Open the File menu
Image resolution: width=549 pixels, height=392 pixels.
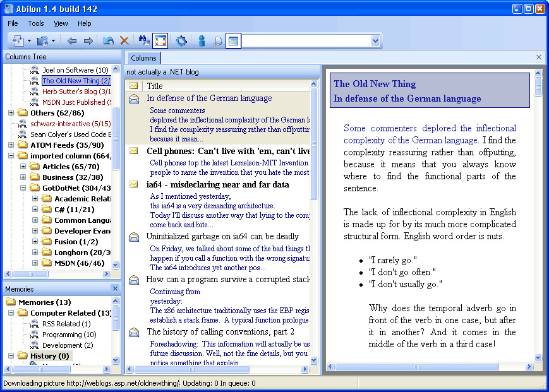pyautogui.click(x=13, y=23)
